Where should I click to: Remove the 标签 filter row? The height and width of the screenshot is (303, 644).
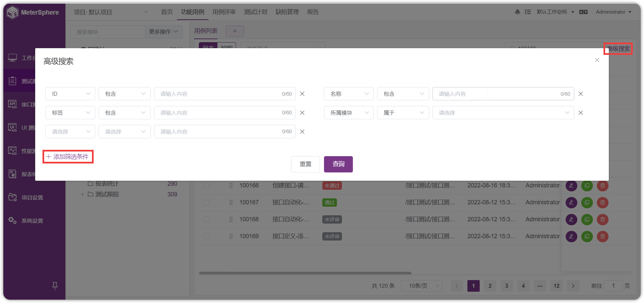pyautogui.click(x=302, y=113)
